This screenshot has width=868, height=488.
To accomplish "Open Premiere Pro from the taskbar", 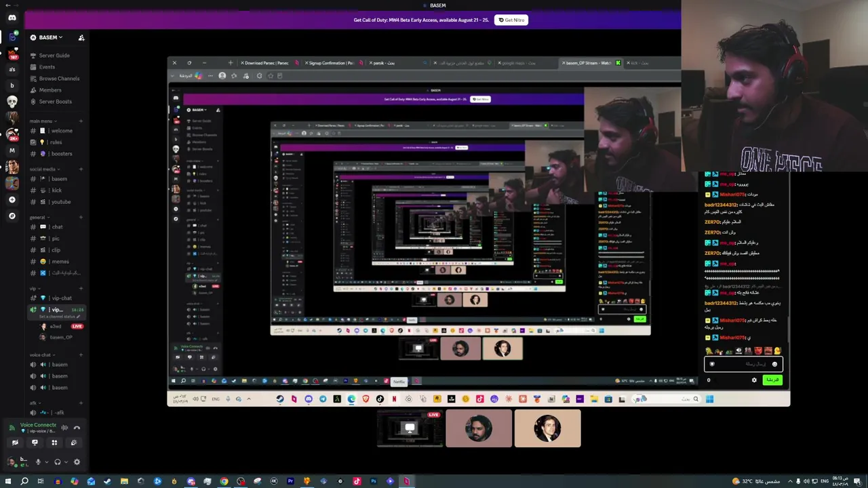I will click(x=290, y=481).
